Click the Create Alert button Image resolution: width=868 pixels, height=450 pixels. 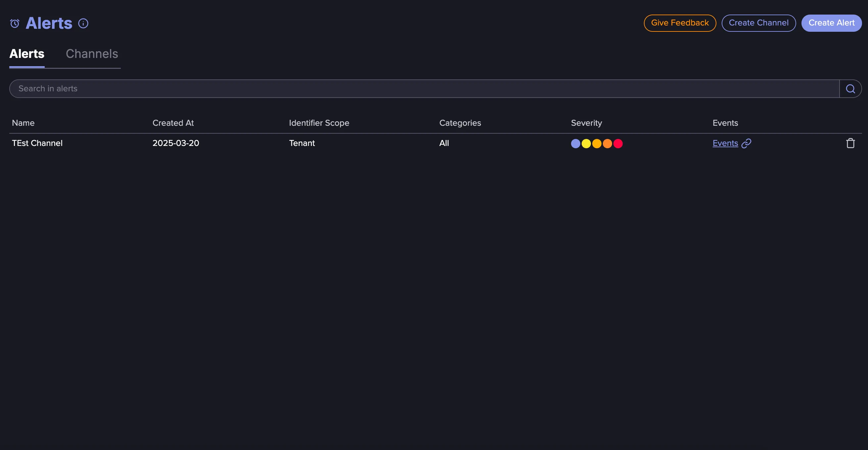click(x=831, y=23)
